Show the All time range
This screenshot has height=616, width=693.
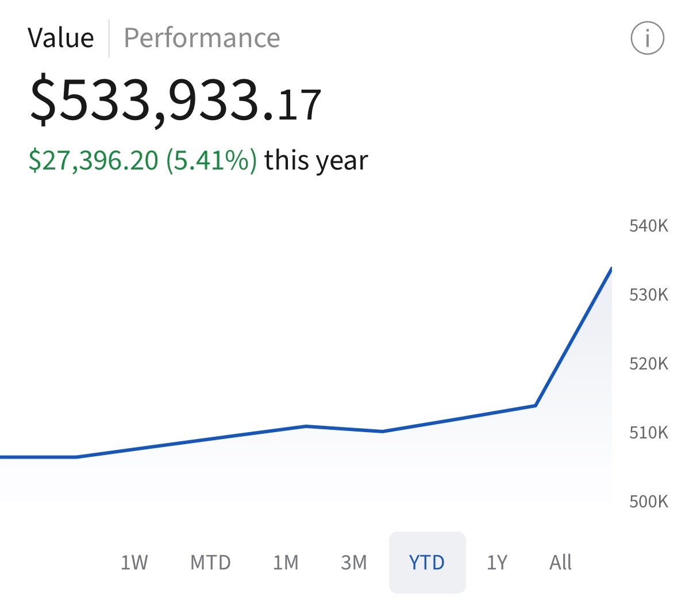560,562
